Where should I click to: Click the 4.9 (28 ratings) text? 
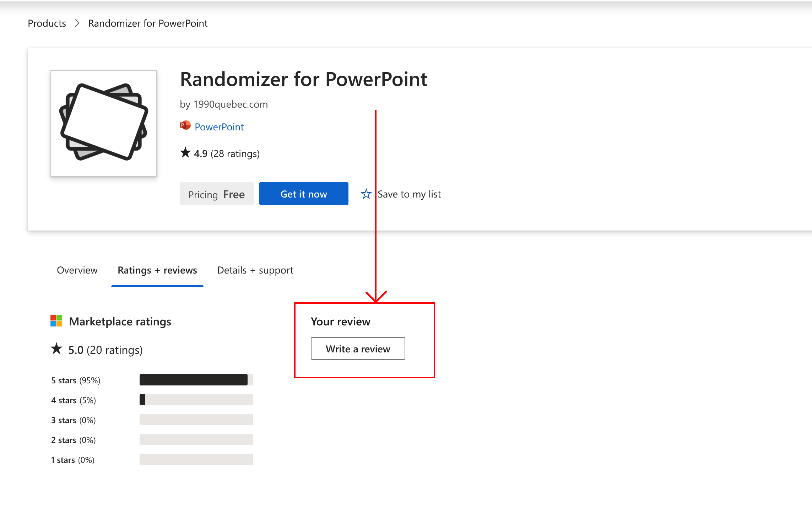pyautogui.click(x=227, y=153)
